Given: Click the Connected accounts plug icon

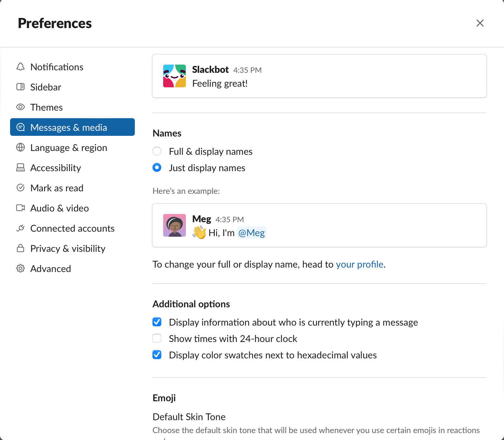Looking at the screenshot, I should [20, 228].
